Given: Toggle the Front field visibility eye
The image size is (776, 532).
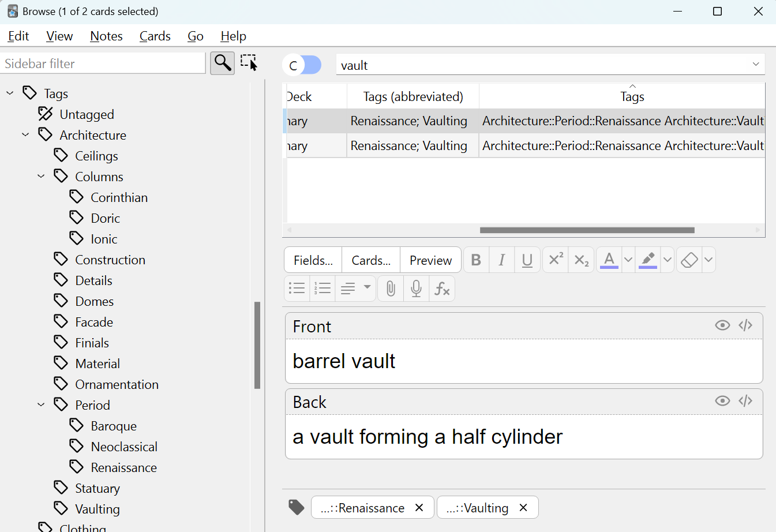Looking at the screenshot, I should (722, 325).
